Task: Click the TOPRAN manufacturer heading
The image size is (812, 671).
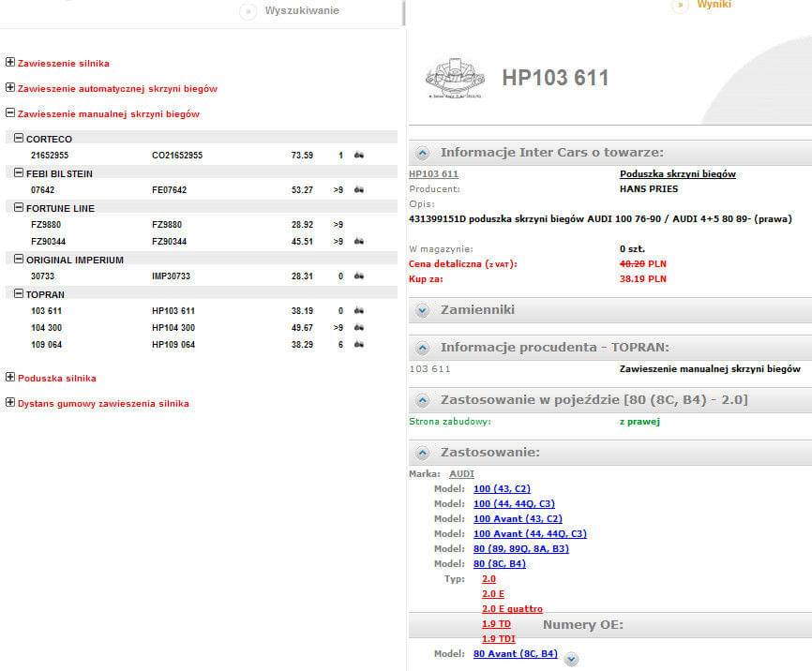Action: tap(45, 294)
